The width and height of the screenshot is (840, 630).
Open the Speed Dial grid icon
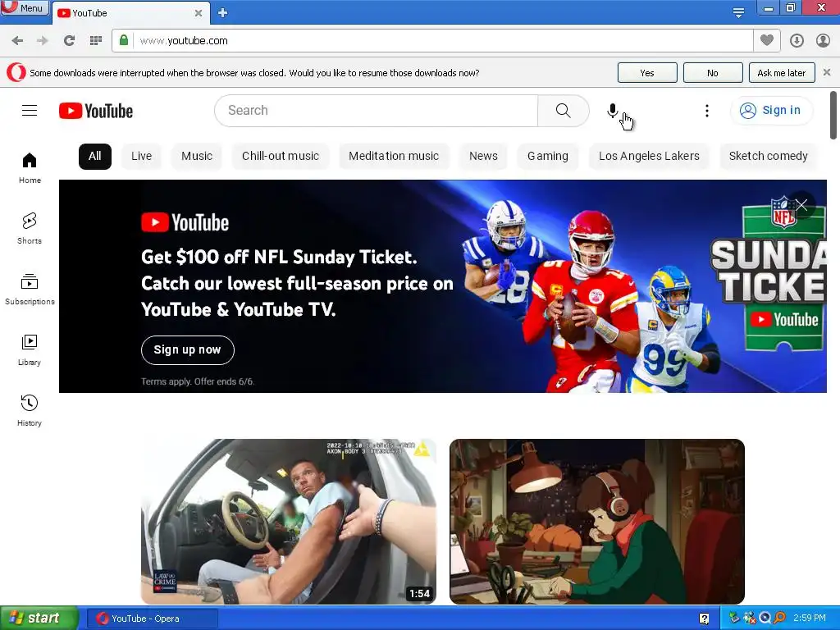pyautogui.click(x=96, y=41)
